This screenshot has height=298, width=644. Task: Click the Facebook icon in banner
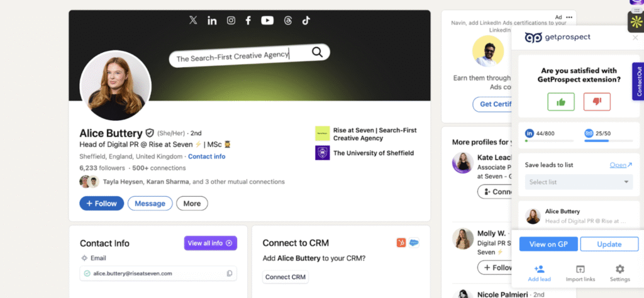pos(248,21)
